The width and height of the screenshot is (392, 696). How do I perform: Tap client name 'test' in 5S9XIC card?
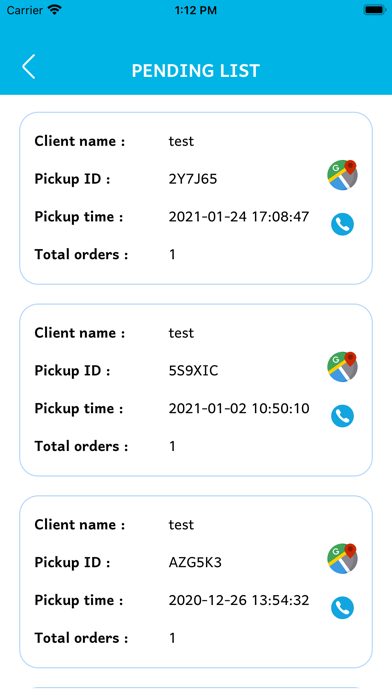click(181, 333)
